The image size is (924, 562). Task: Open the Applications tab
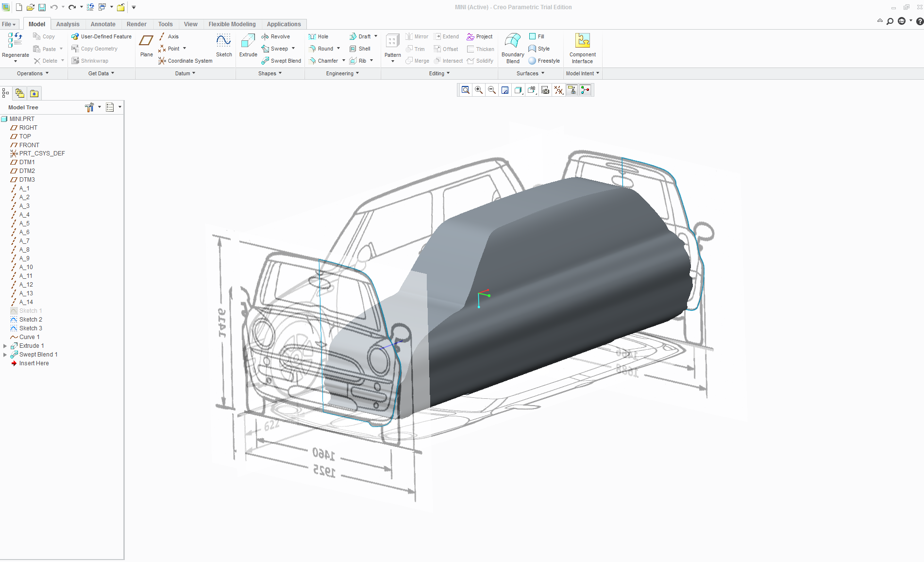[x=284, y=24]
